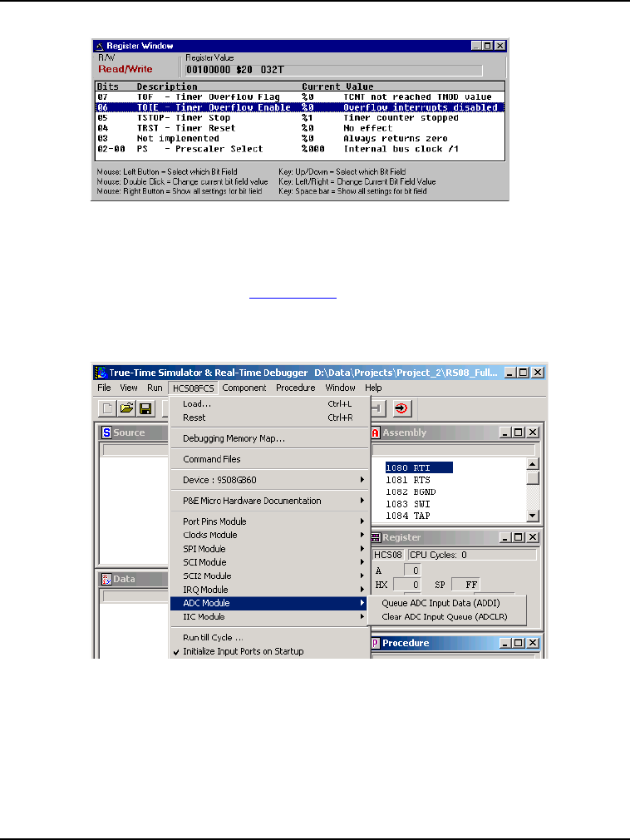The image size is (630, 840).
Task: Click the SP register value field
Action: click(465, 585)
